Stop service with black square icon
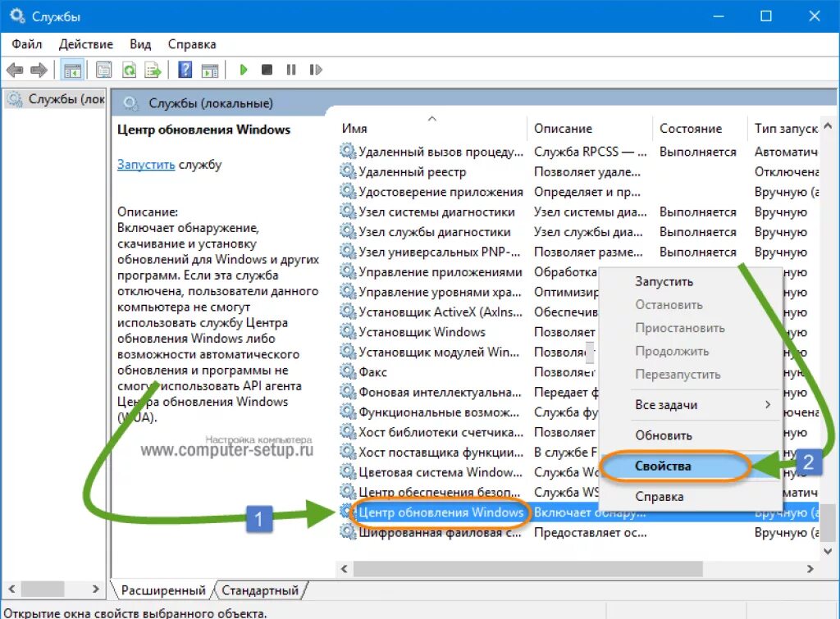840x619 pixels. pos(267,70)
